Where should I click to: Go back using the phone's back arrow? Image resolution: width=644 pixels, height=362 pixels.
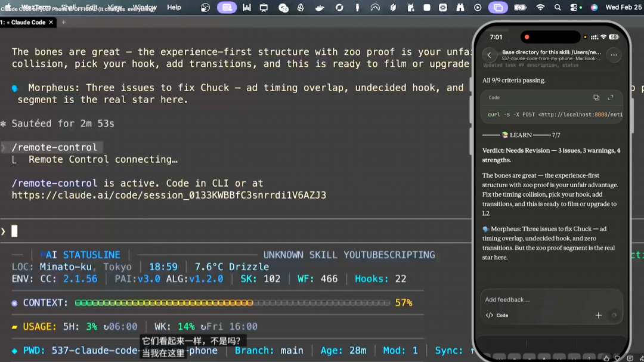(489, 55)
